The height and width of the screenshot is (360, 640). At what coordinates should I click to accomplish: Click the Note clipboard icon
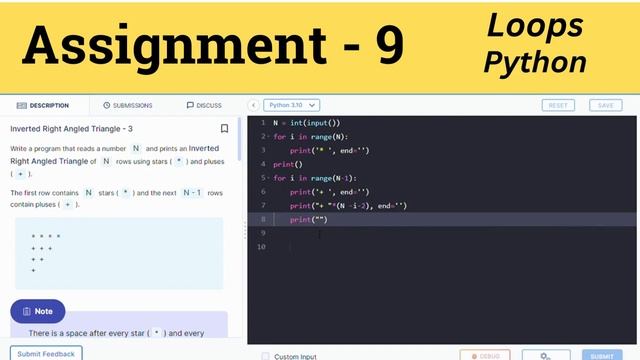[x=27, y=311]
